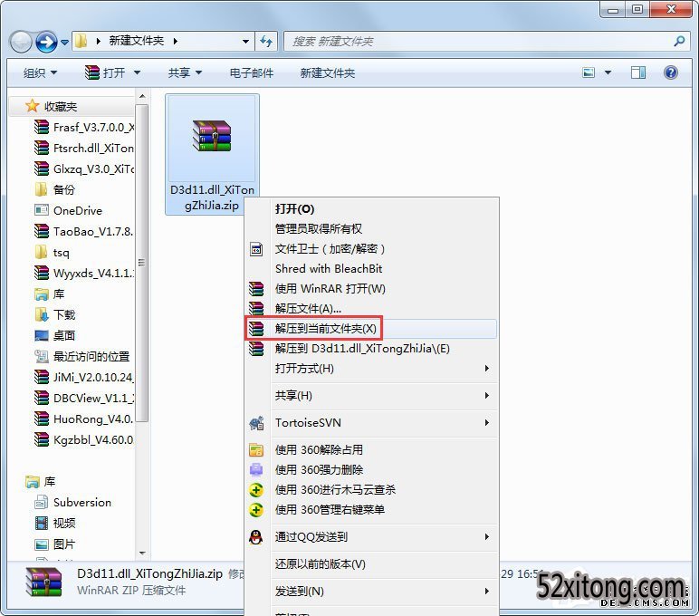Screen dimensions: 699x616
Task: Select JiMi_V2.0.10.24 archive in sidebar
Action: tap(84, 378)
